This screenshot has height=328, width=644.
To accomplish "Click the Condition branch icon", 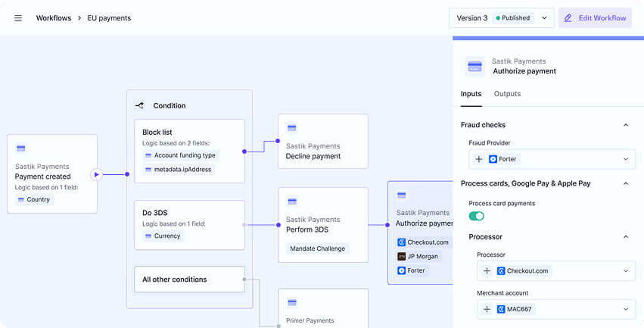I will coord(140,105).
